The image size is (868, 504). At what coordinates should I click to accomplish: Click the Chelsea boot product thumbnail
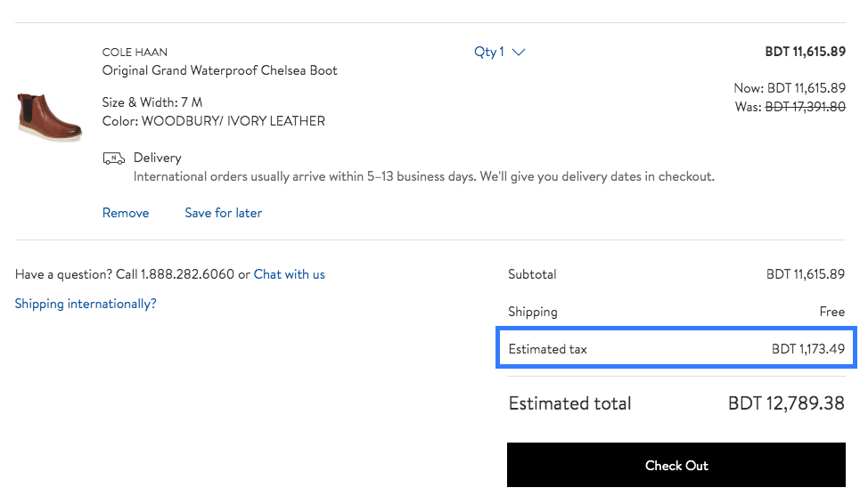[50, 116]
